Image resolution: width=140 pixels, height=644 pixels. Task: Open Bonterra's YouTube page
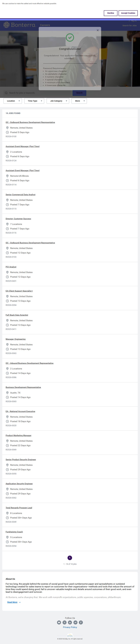pyautogui.click(x=59, y=622)
